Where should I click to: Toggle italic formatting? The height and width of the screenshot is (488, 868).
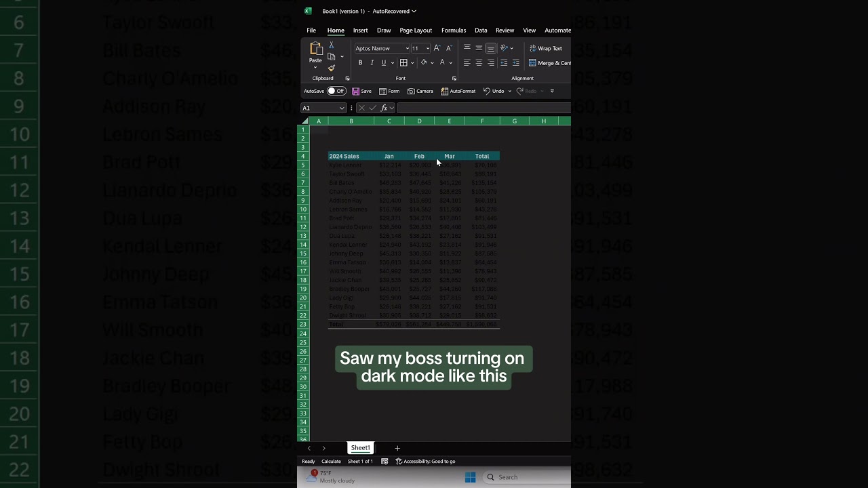click(x=372, y=62)
